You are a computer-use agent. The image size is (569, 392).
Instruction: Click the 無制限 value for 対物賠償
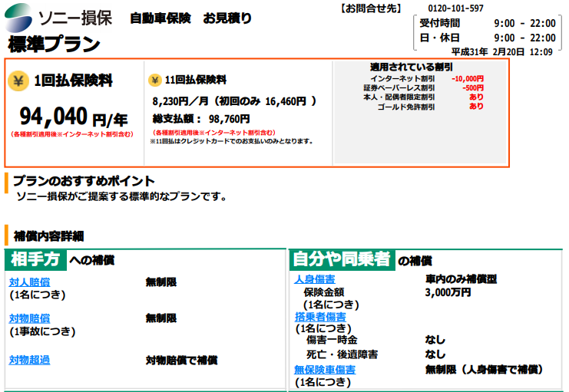pos(161,318)
